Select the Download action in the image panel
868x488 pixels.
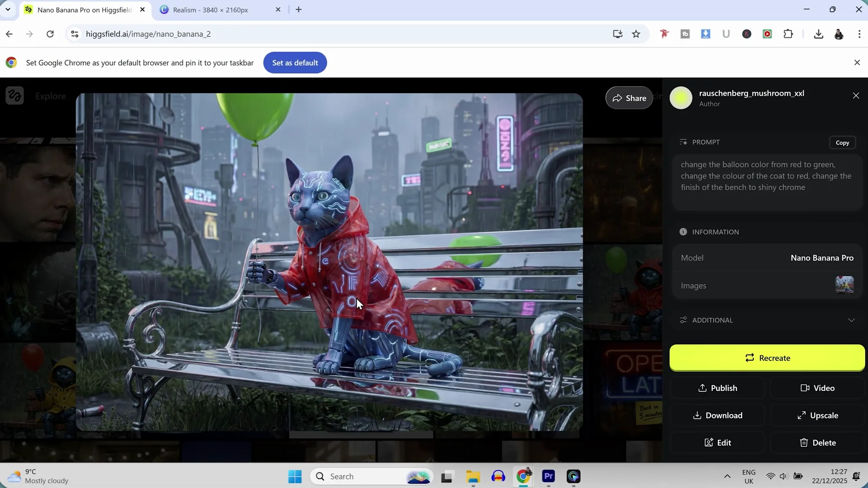click(717, 415)
